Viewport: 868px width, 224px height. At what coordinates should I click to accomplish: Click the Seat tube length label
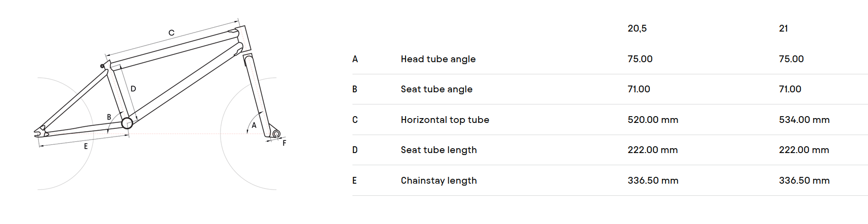tap(439, 150)
